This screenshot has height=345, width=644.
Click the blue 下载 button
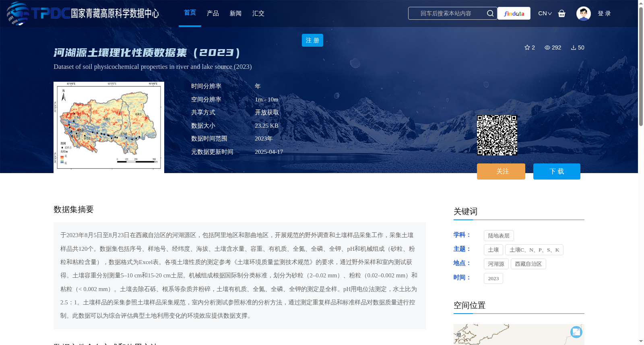point(557,171)
